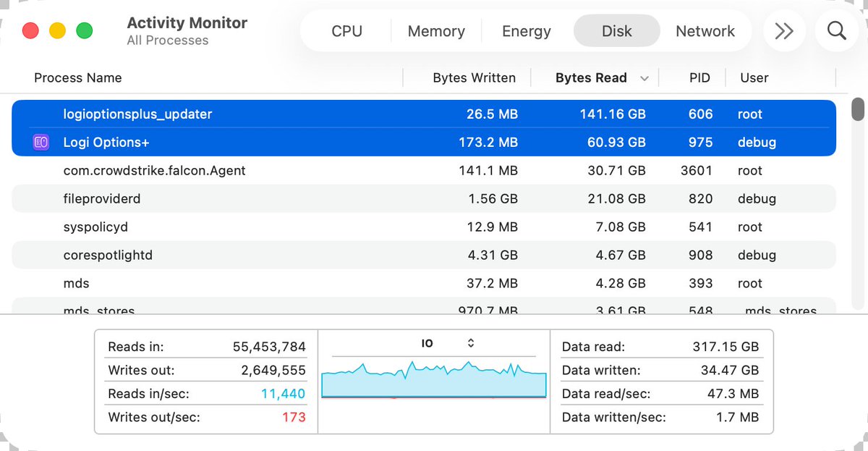Select the syspolicyd process row
Viewport: 868px width, 451px height.
[424, 227]
